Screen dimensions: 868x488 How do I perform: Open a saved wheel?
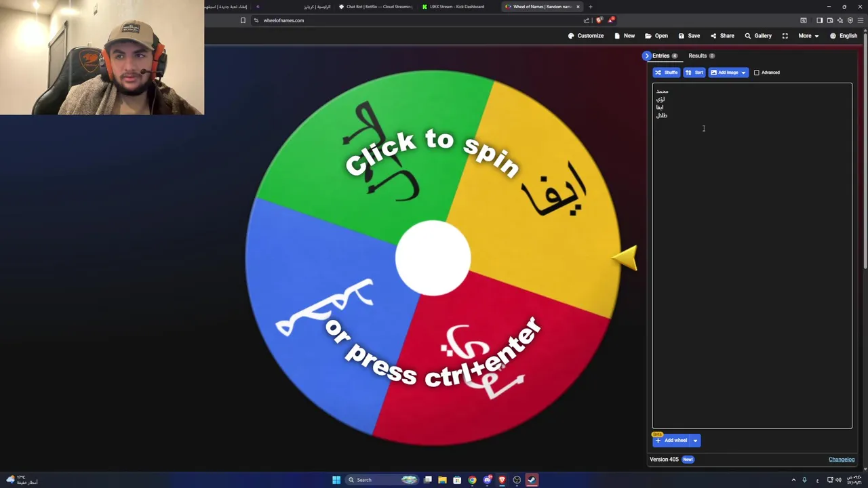click(656, 36)
